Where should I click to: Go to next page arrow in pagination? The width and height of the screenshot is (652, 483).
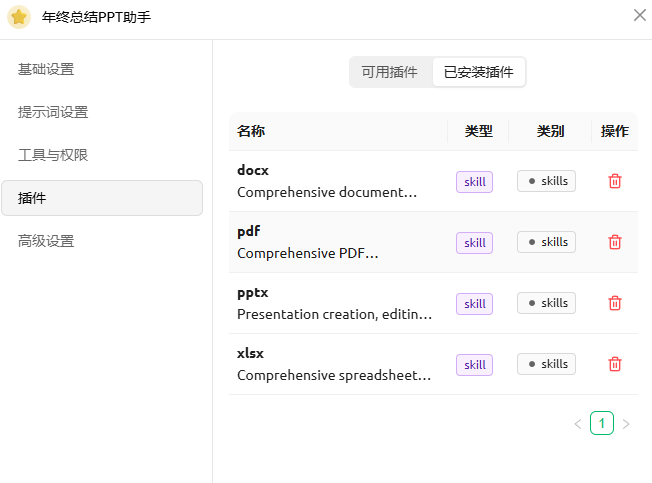coord(626,424)
